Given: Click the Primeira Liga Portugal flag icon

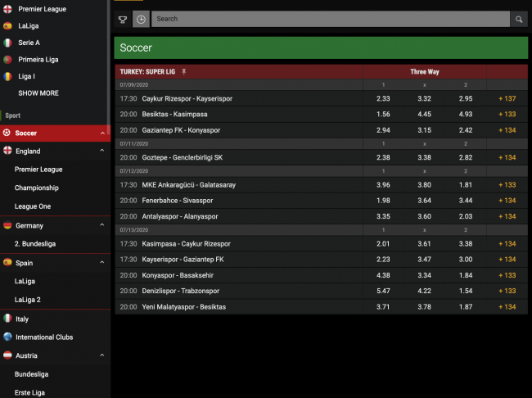Looking at the screenshot, I should pyautogui.click(x=7, y=60).
